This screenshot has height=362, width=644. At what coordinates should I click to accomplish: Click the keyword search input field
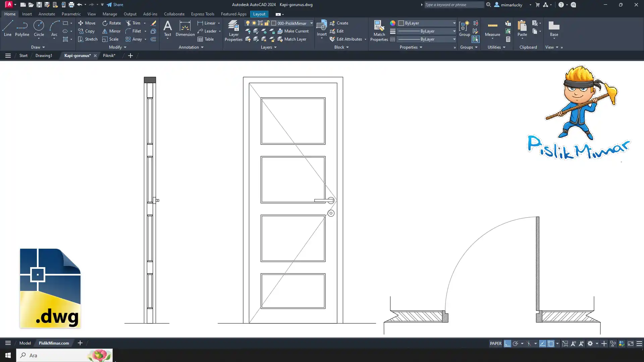(453, 5)
